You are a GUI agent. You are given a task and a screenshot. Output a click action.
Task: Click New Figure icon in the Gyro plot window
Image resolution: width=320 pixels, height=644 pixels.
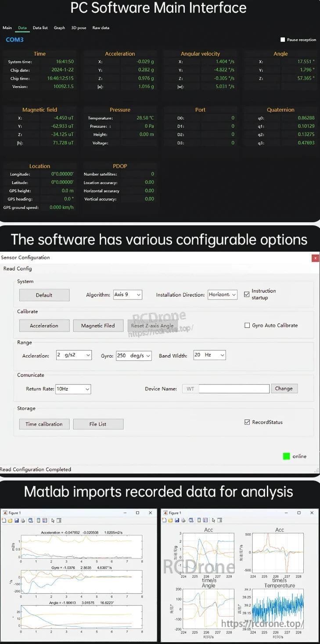click(4, 520)
